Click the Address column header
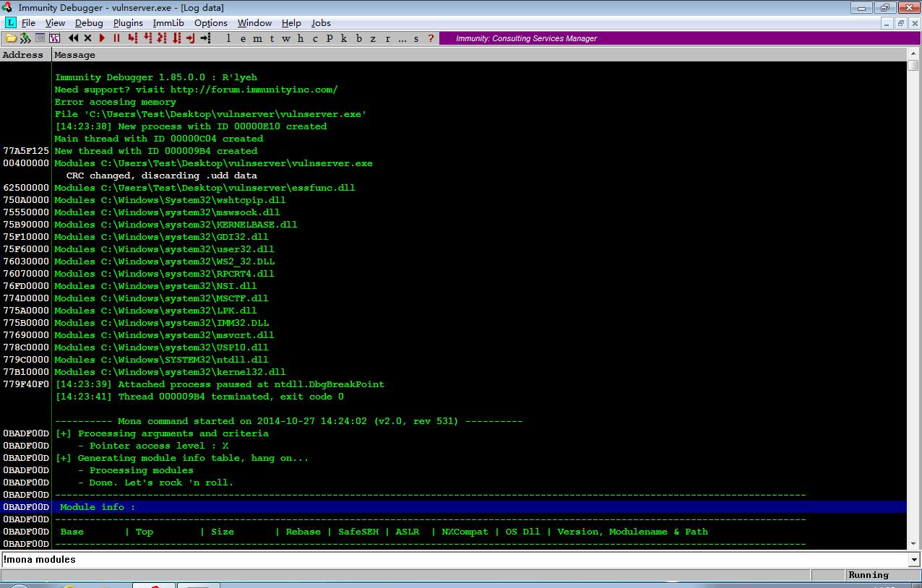This screenshot has height=588, width=922. (x=25, y=55)
